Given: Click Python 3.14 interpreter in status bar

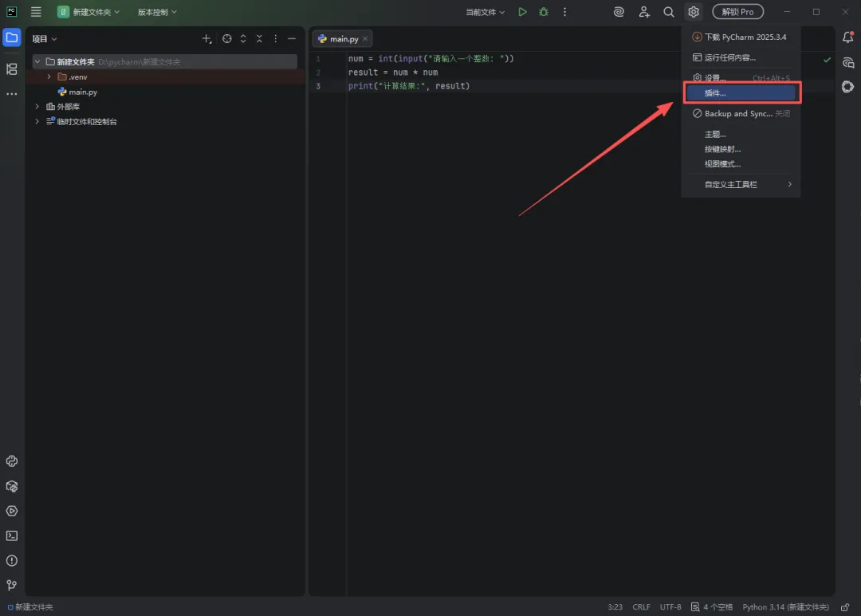Looking at the screenshot, I should (785, 606).
